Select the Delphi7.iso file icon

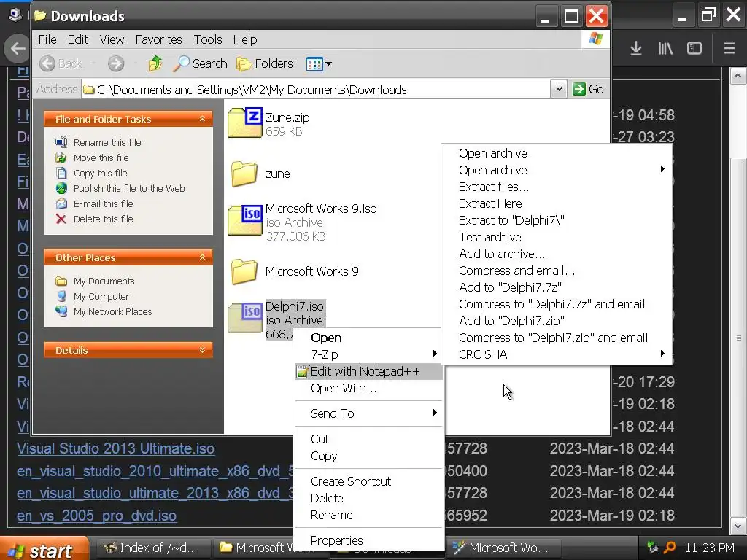245,318
